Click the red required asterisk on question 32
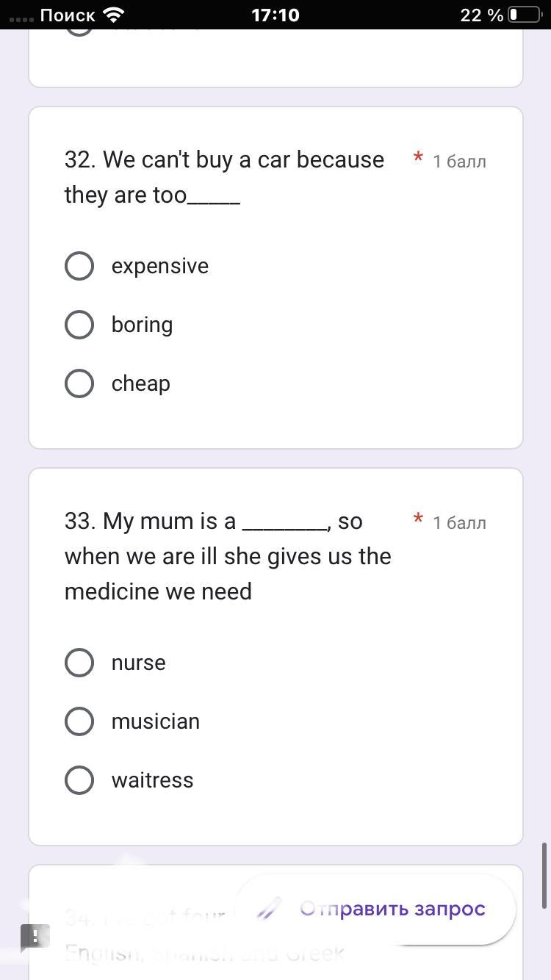Image resolution: width=551 pixels, height=980 pixels. pos(418,157)
